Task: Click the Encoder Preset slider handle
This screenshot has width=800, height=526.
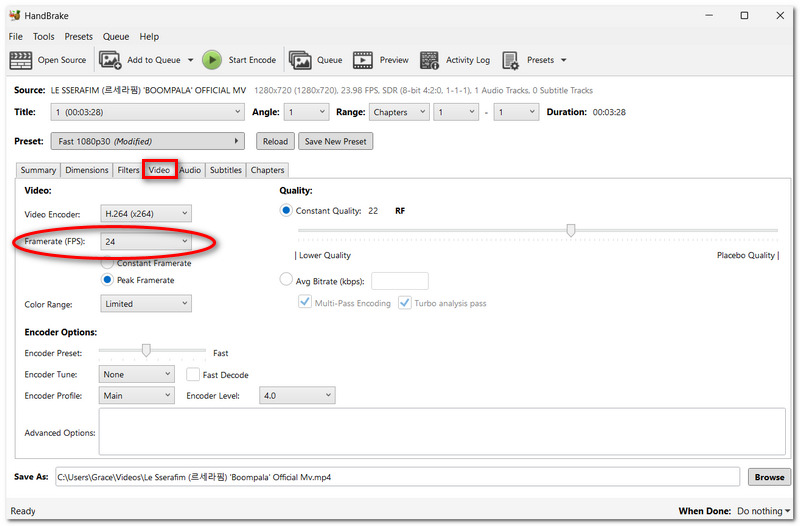Action: click(x=146, y=350)
